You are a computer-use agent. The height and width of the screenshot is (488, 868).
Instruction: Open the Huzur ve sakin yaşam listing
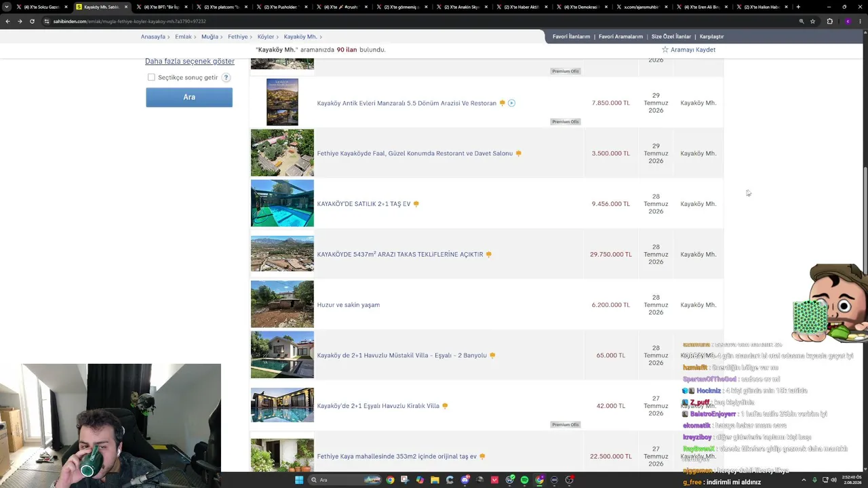(349, 305)
